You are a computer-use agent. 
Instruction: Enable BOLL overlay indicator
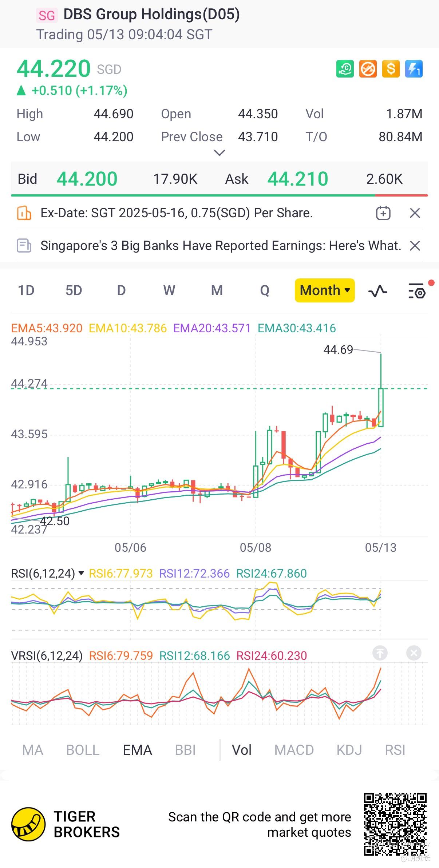coord(83,750)
